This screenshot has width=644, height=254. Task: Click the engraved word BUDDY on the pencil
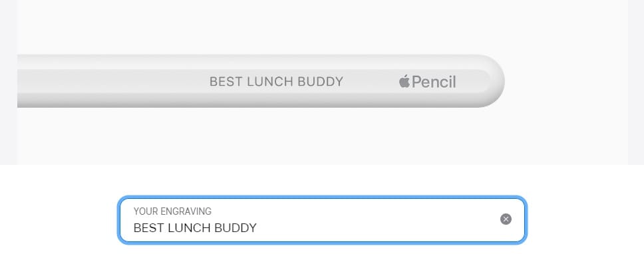tap(321, 82)
